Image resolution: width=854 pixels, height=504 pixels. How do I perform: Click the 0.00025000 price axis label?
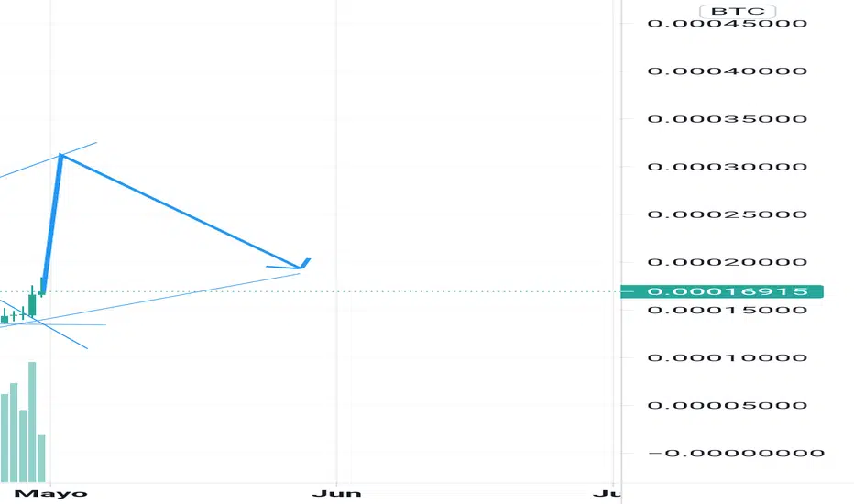tap(727, 214)
